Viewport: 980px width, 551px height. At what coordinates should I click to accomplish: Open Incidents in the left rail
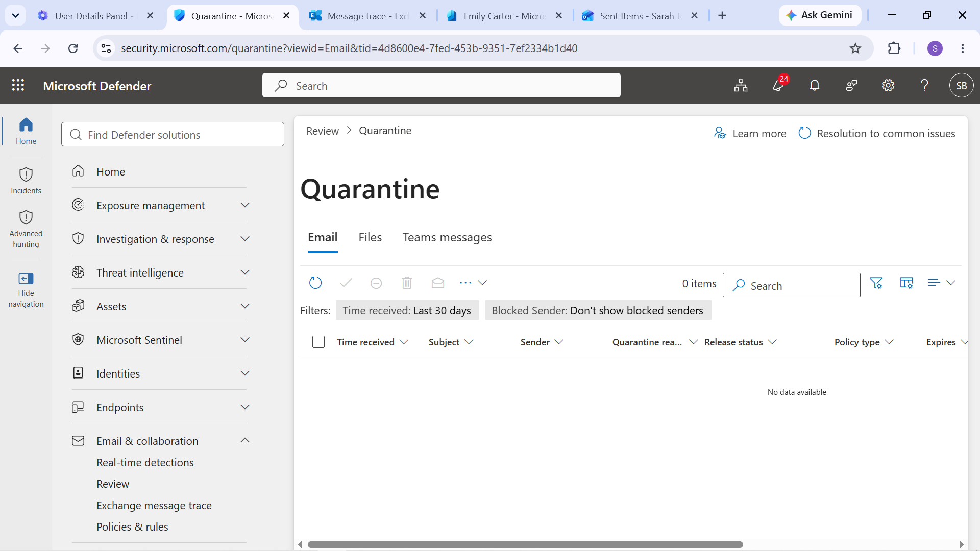[x=26, y=181]
